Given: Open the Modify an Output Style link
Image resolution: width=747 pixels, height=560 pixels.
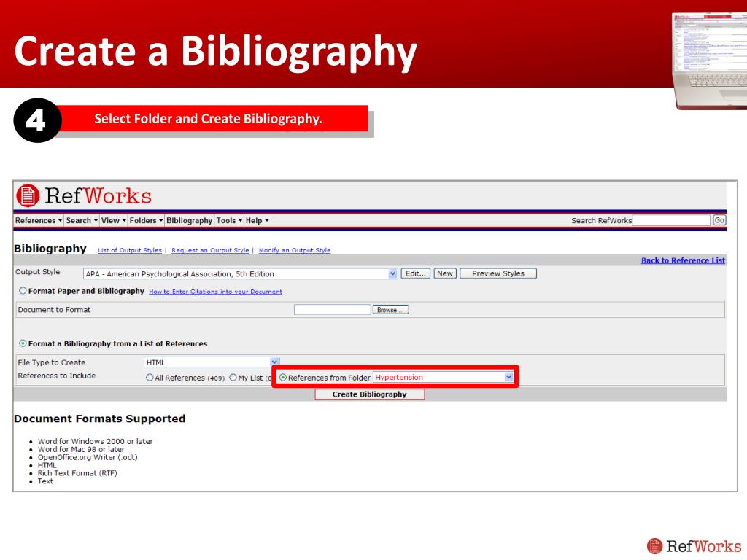Looking at the screenshot, I should tap(295, 250).
